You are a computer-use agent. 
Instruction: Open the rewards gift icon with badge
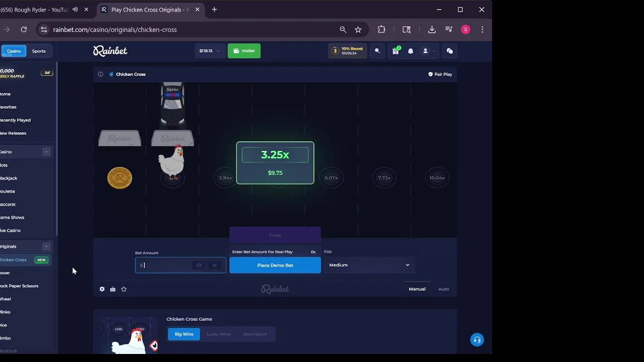tap(396, 51)
